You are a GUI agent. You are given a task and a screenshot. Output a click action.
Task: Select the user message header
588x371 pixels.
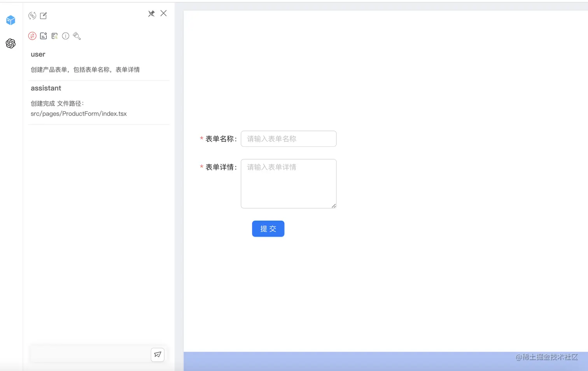(x=38, y=54)
